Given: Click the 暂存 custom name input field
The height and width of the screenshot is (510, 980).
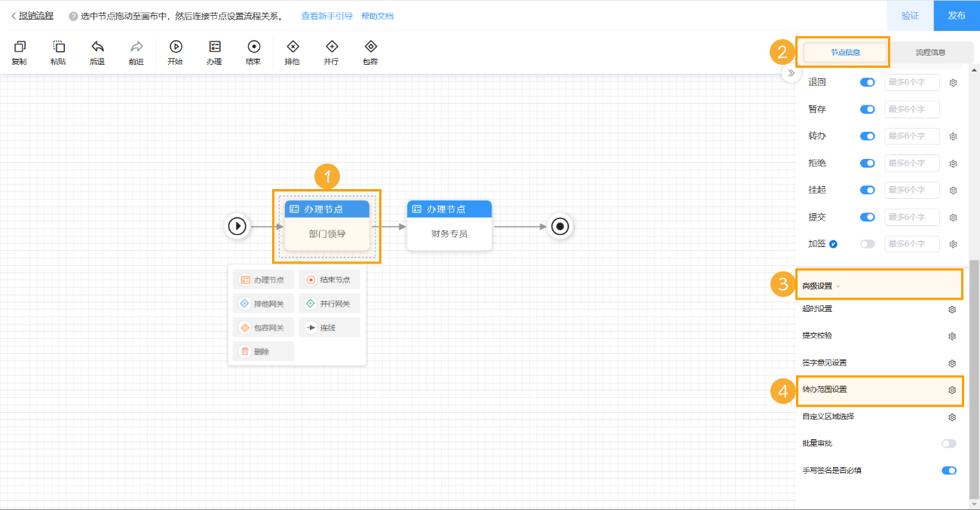Looking at the screenshot, I should click(911, 109).
